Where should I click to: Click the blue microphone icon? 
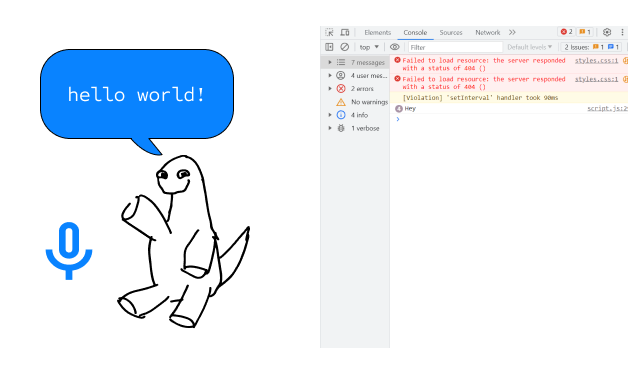[69, 251]
